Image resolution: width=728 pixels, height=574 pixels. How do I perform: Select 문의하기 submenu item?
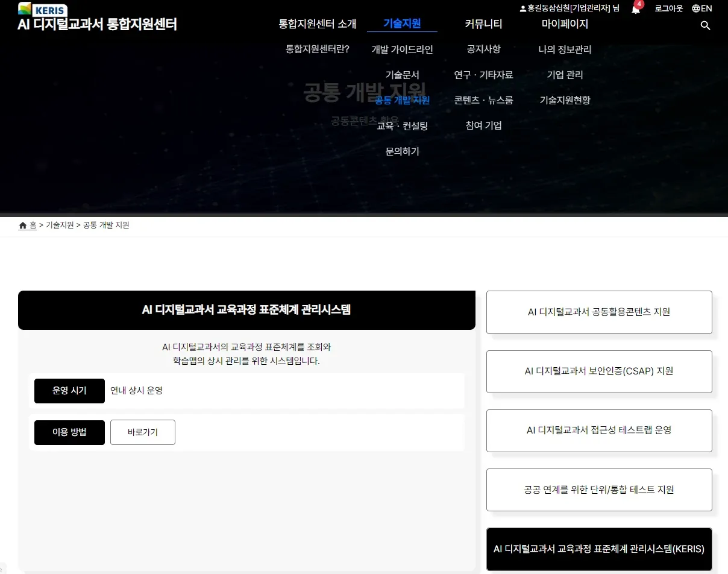402,151
